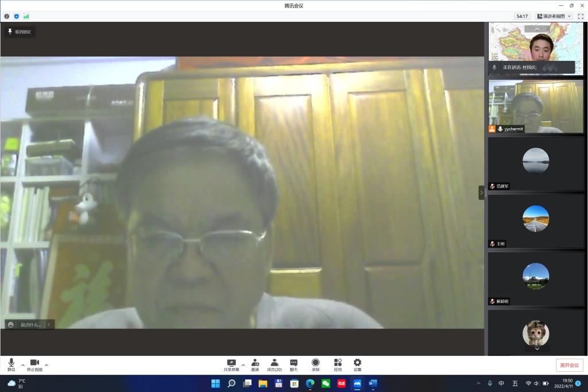Click the 说点什么 message input

pos(30,325)
